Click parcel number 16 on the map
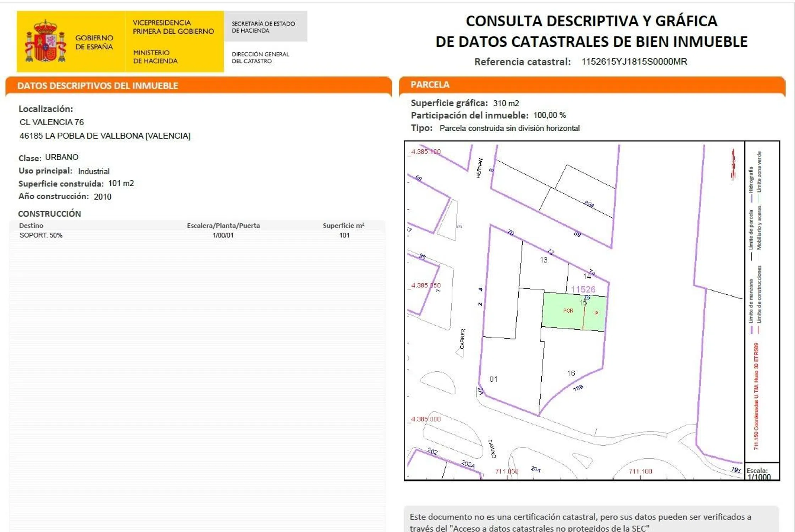The height and width of the screenshot is (532, 795). pyautogui.click(x=571, y=373)
